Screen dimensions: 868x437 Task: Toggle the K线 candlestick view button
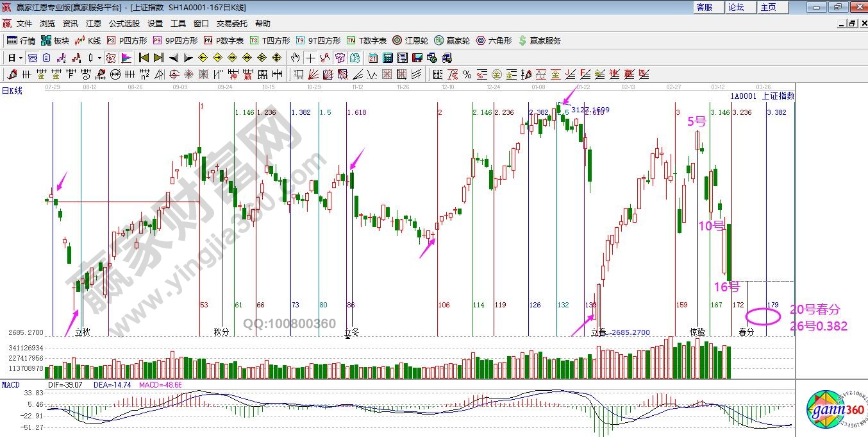88,40
